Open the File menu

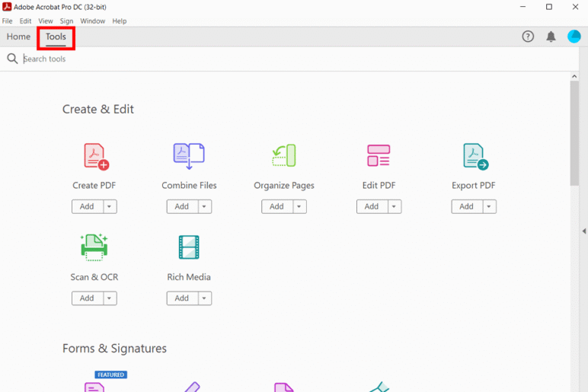tap(7, 21)
